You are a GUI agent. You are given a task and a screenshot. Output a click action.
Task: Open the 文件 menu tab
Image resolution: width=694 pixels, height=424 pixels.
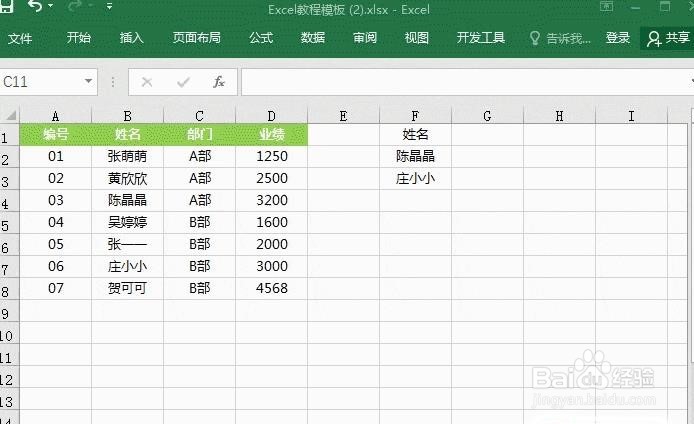pyautogui.click(x=20, y=39)
